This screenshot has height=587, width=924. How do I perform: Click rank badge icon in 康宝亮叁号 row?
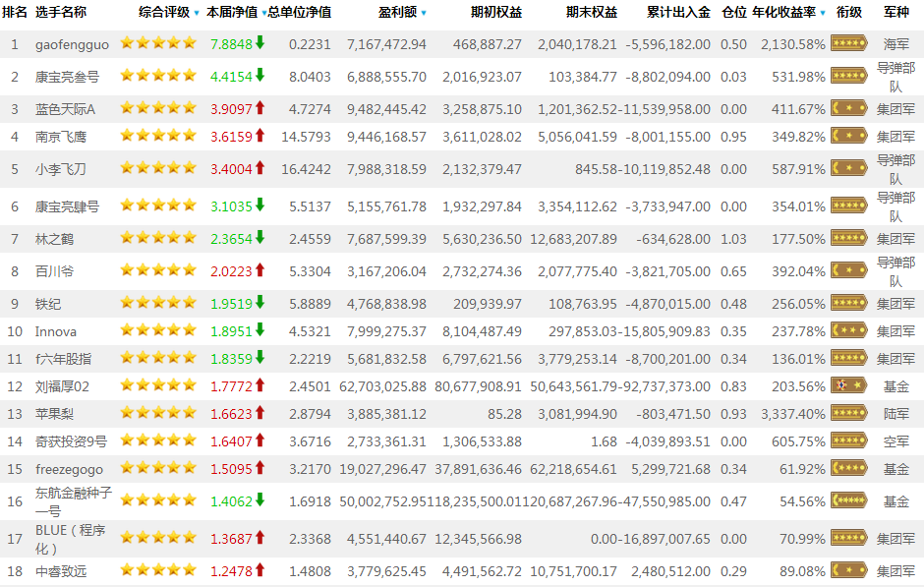[848, 76]
